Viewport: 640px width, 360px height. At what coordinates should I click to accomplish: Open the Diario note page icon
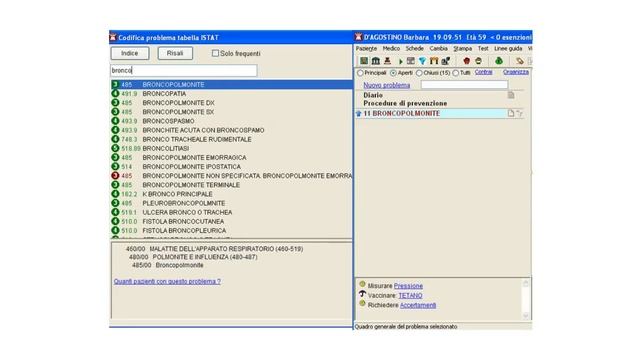tap(511, 95)
